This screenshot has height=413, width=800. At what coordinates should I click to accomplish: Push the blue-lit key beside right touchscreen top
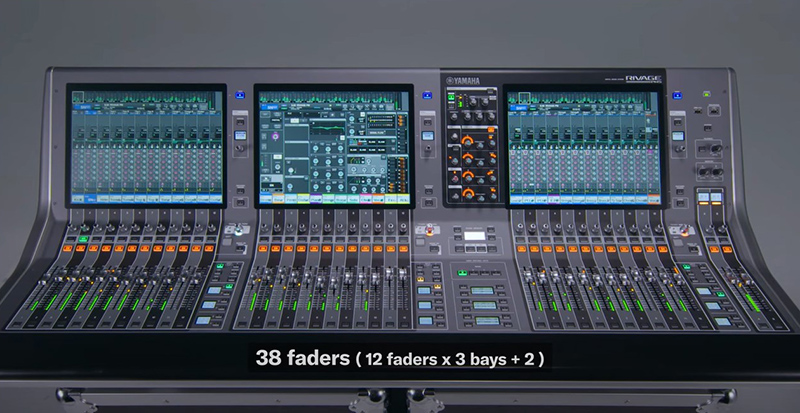pos(678,95)
